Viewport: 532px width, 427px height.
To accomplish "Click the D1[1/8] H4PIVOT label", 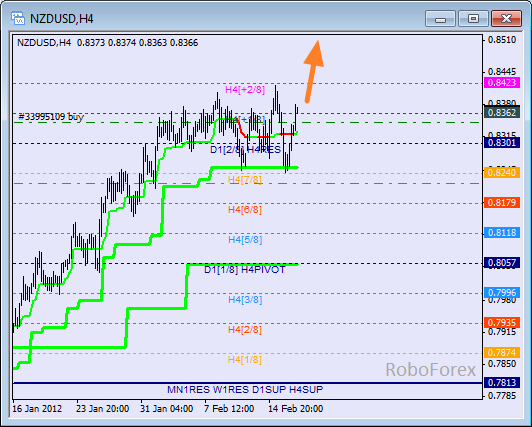I will click(245, 270).
